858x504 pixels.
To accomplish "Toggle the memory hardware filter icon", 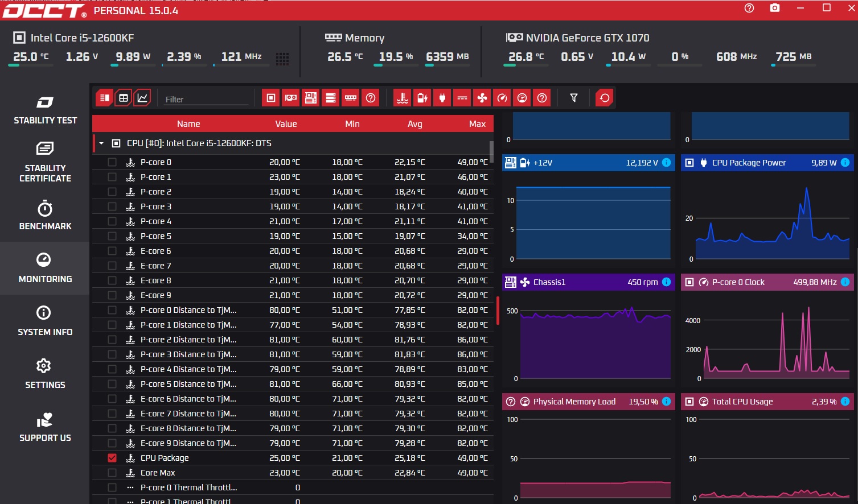I will click(351, 98).
